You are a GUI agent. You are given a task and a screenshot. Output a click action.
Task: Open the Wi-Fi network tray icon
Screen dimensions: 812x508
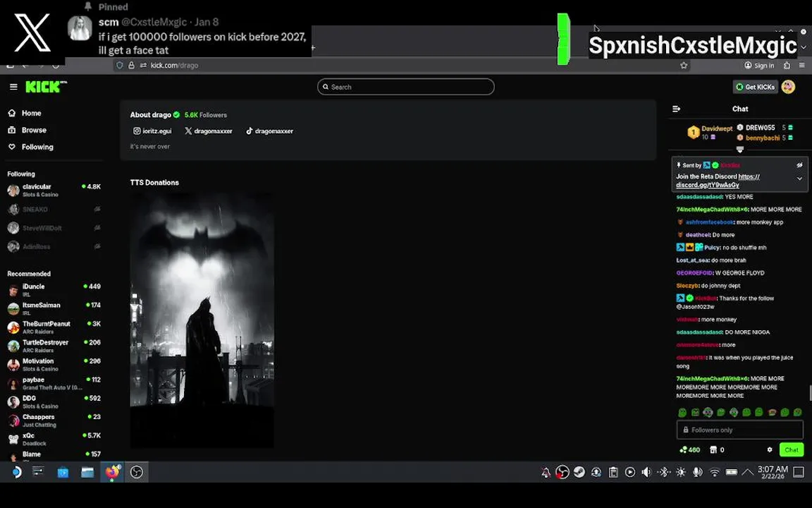tap(715, 472)
